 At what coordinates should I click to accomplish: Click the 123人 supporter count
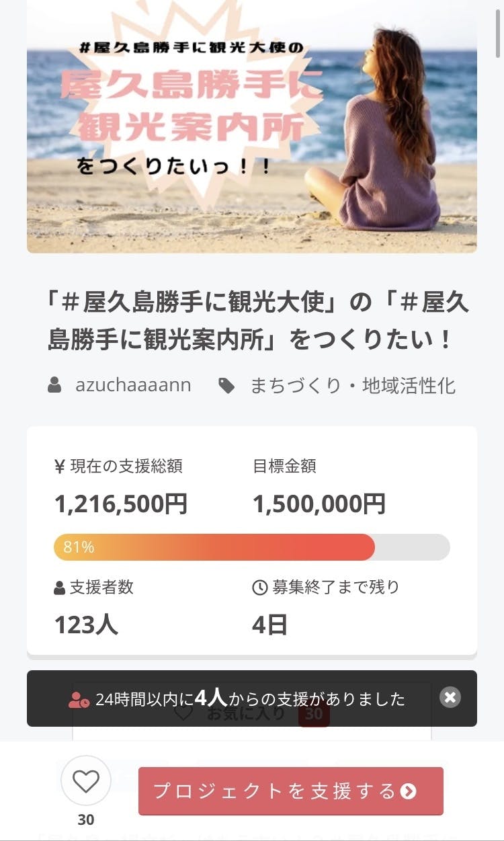tap(86, 625)
